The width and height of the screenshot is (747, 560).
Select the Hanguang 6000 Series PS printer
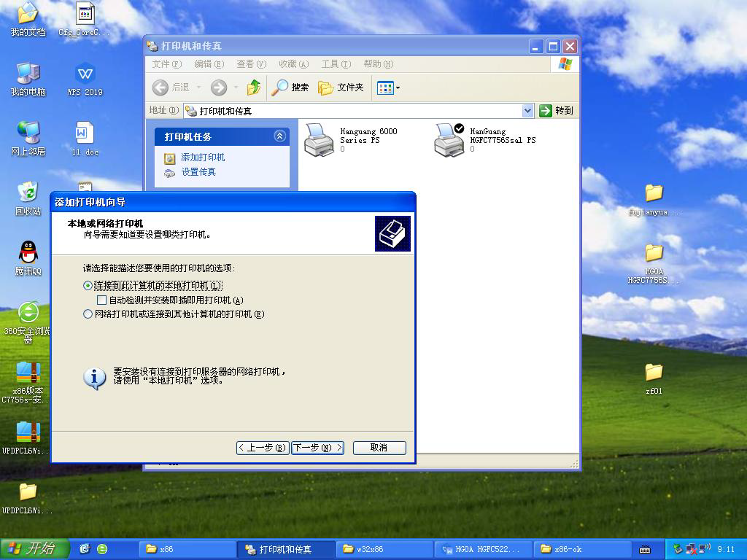351,139
